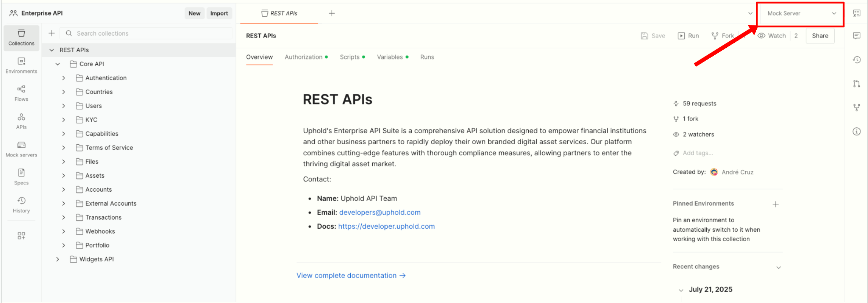Expand the Countries folder
This screenshot has width=868, height=303.
coord(64,92)
